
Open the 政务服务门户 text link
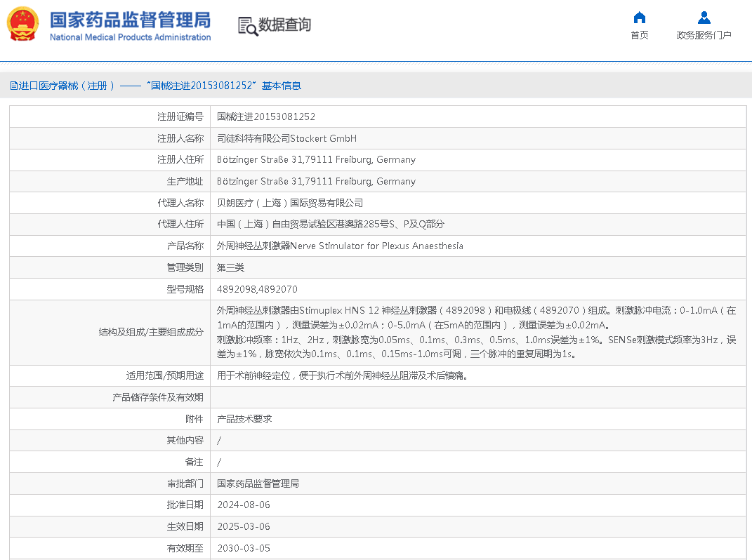point(704,35)
